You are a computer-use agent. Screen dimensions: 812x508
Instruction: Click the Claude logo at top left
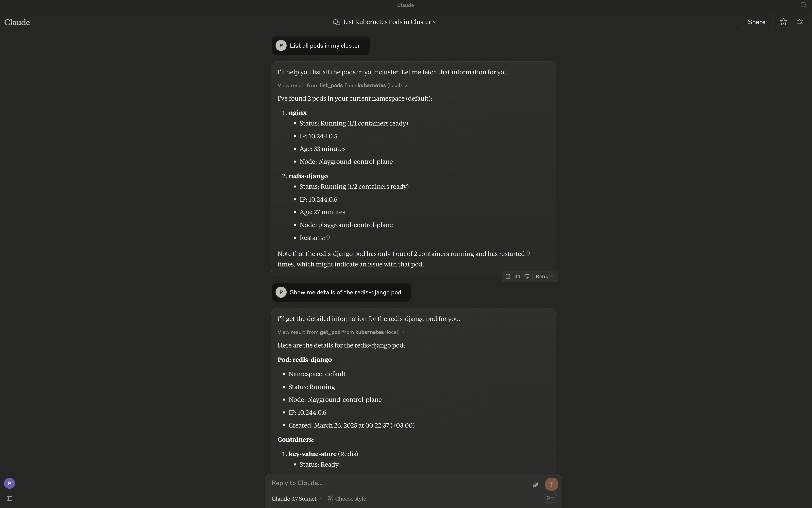point(17,22)
